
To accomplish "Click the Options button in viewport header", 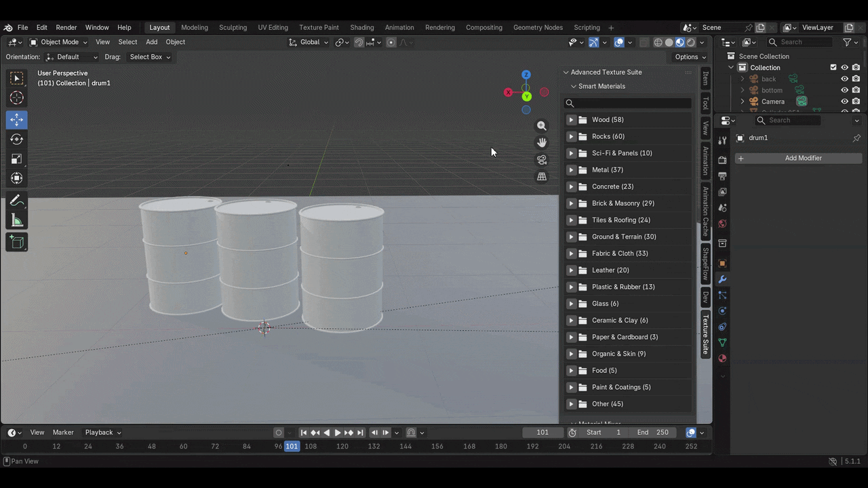I will (690, 57).
